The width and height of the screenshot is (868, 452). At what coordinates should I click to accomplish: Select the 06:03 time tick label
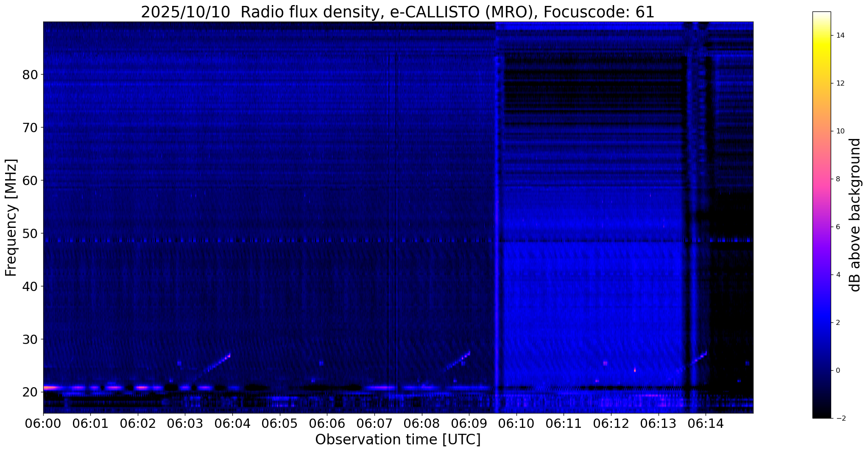185,424
